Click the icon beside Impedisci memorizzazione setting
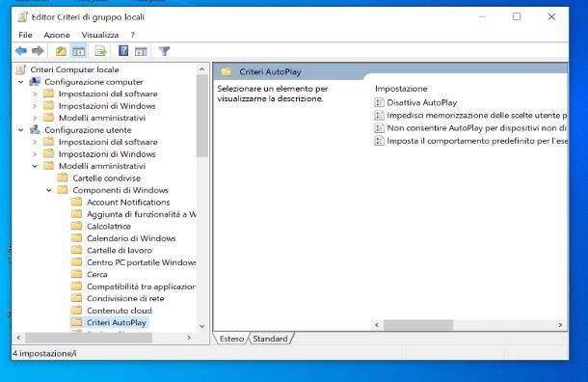 coord(379,115)
